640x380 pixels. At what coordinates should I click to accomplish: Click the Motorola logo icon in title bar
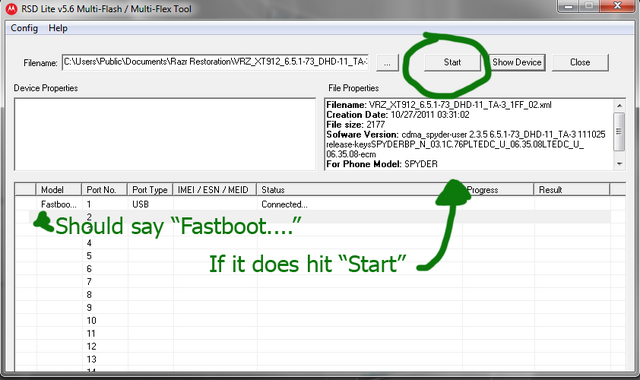(x=11, y=9)
